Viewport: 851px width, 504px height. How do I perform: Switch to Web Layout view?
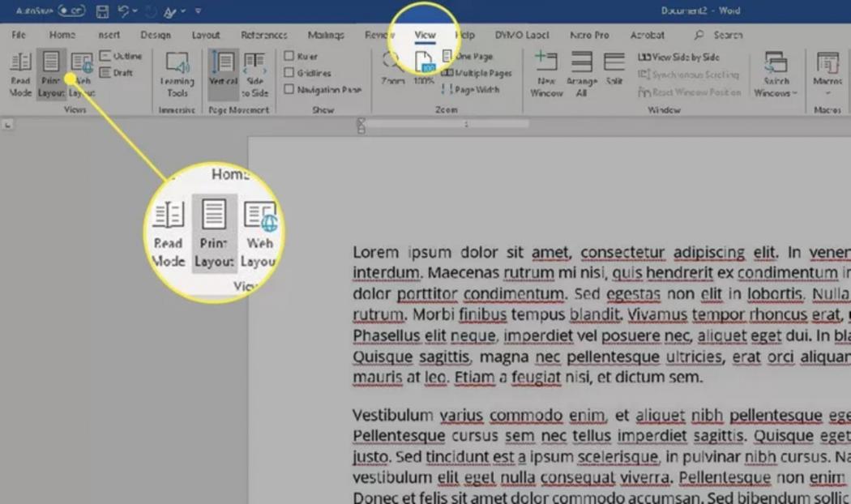(81, 75)
